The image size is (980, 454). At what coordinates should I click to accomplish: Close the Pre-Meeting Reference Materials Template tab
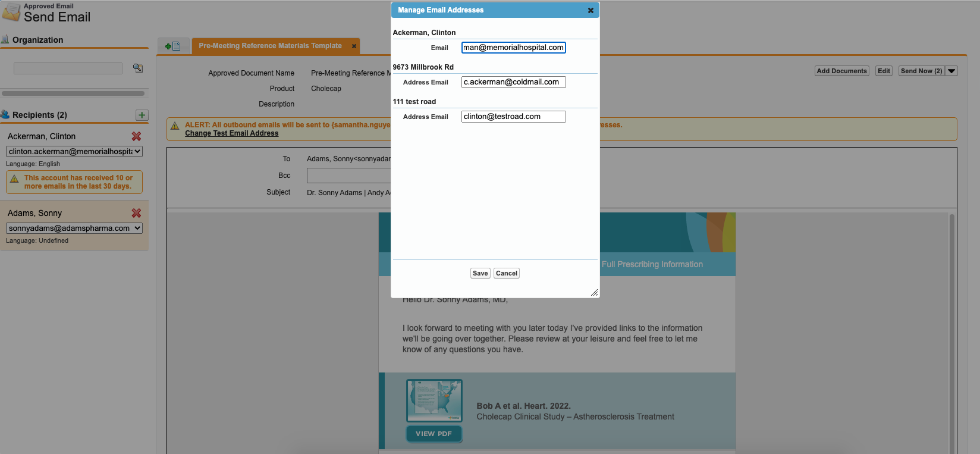point(354,46)
